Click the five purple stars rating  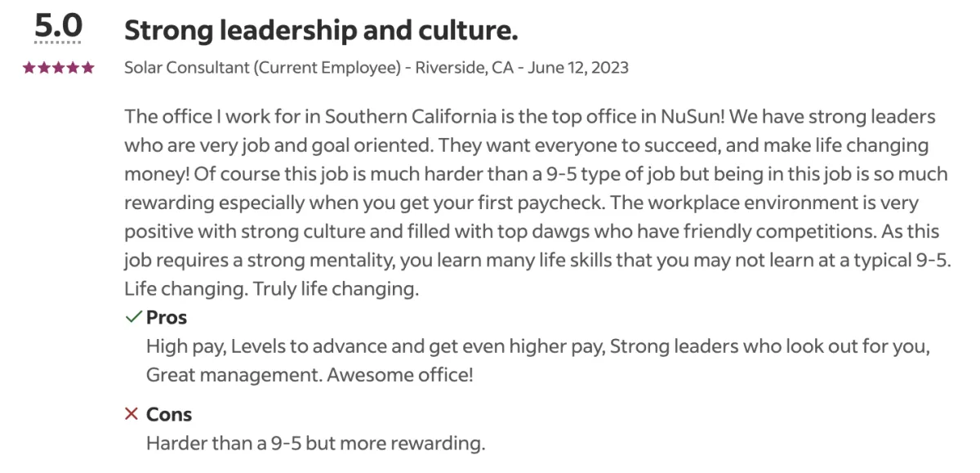tap(59, 69)
